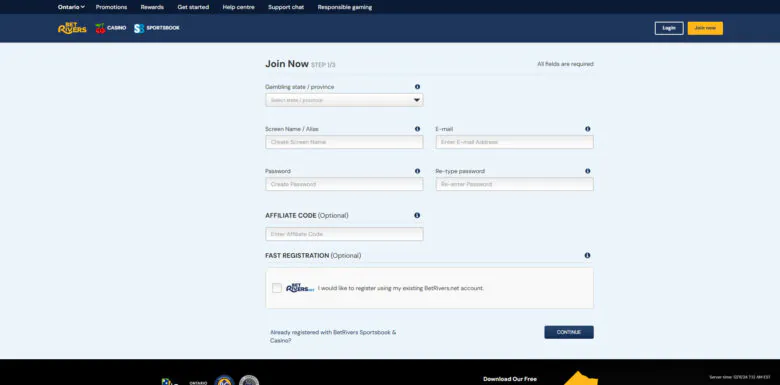Show info for Re-type password field

click(x=587, y=171)
